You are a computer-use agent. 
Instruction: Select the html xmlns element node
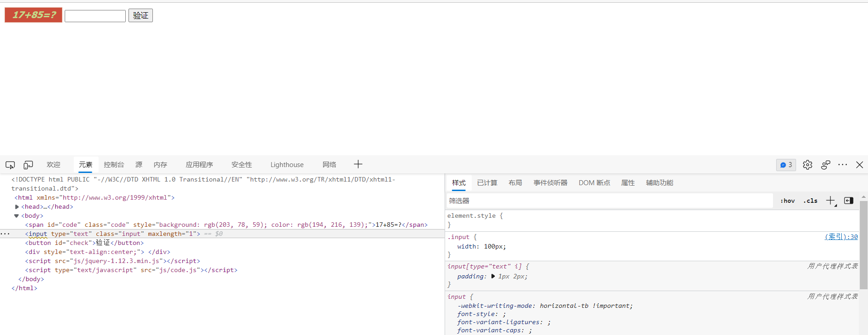pyautogui.click(x=95, y=197)
